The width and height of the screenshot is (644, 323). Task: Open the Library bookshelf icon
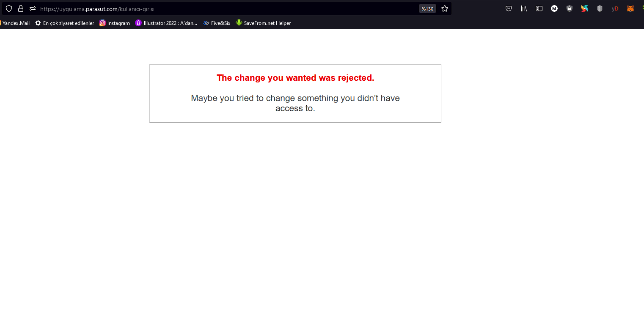(x=524, y=8)
